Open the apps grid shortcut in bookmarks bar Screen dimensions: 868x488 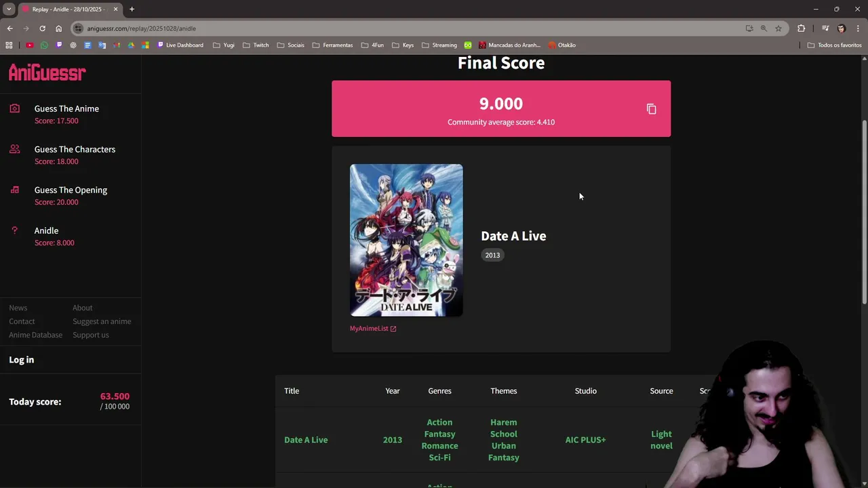point(9,45)
